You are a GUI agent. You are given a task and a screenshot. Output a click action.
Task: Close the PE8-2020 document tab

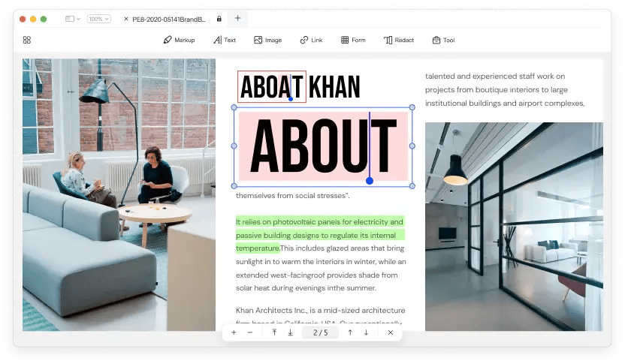coord(125,18)
